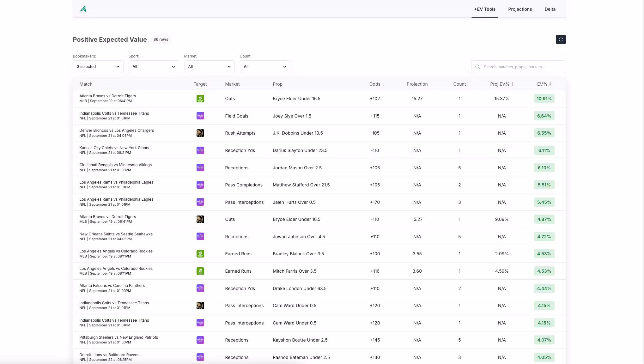Click bookmaker icon for Cam Ward +120 lion row
Viewport: 644px width, 364px height.
point(200,306)
